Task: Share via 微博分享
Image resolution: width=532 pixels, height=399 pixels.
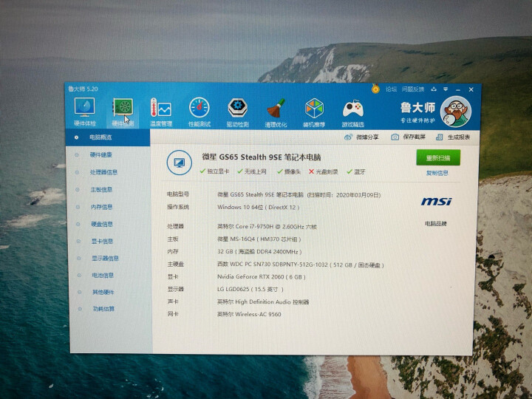Action: pyautogui.click(x=361, y=137)
